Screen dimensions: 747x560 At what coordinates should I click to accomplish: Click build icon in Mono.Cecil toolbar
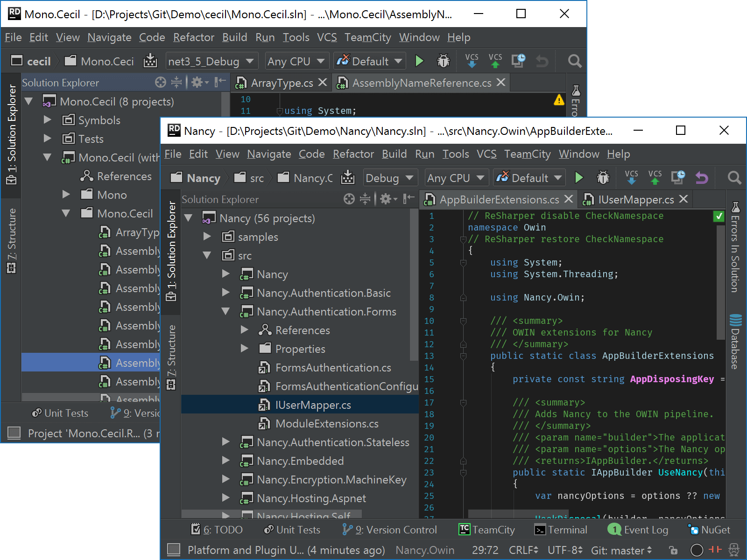[x=150, y=61]
